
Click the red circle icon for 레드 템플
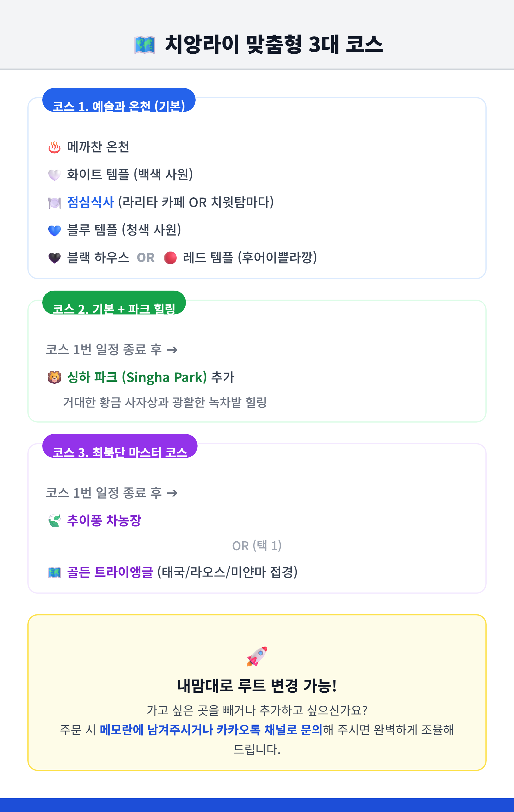pos(170,258)
